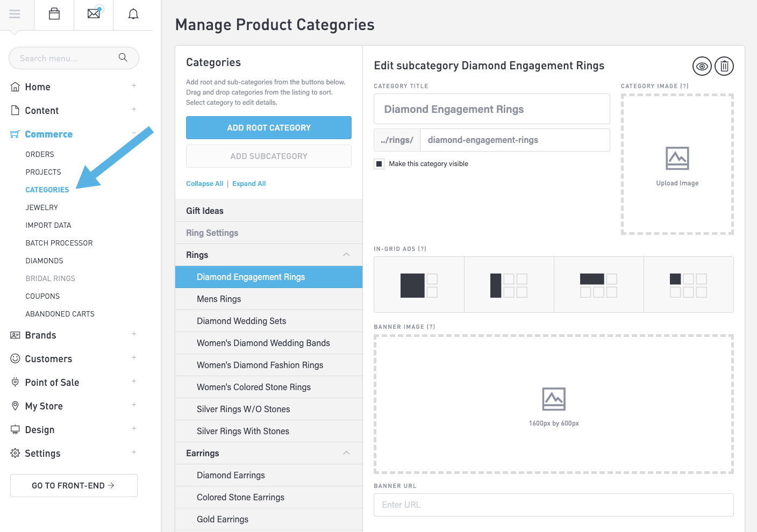Viewport: 757px width, 532px height.
Task: Open Diamonds under Commerce
Action: click(44, 261)
